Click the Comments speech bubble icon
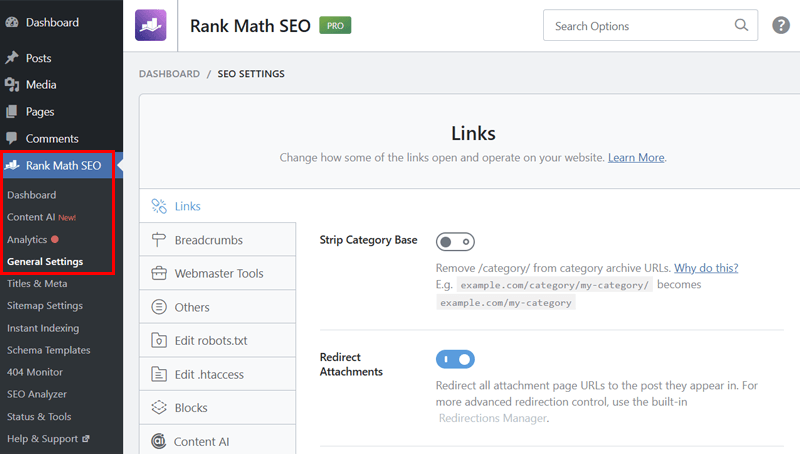800x454 pixels. pos(12,138)
